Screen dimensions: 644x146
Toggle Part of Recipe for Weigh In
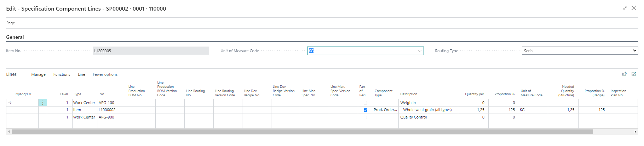point(366,103)
